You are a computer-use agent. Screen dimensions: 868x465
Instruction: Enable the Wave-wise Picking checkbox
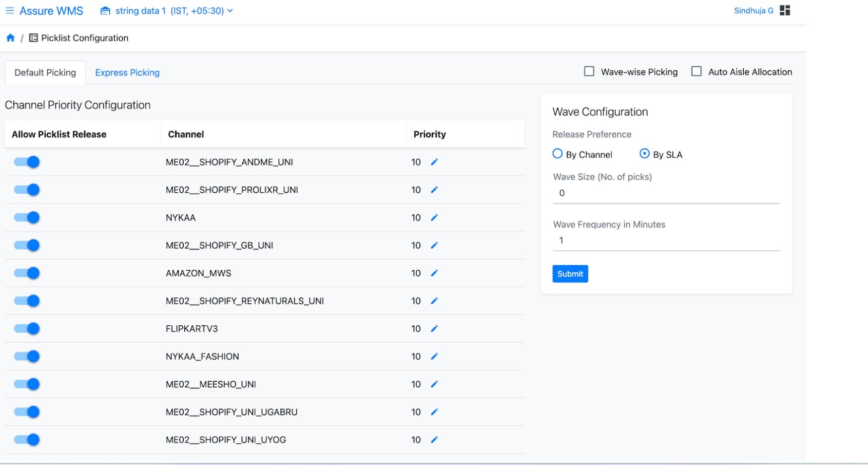[x=589, y=71]
